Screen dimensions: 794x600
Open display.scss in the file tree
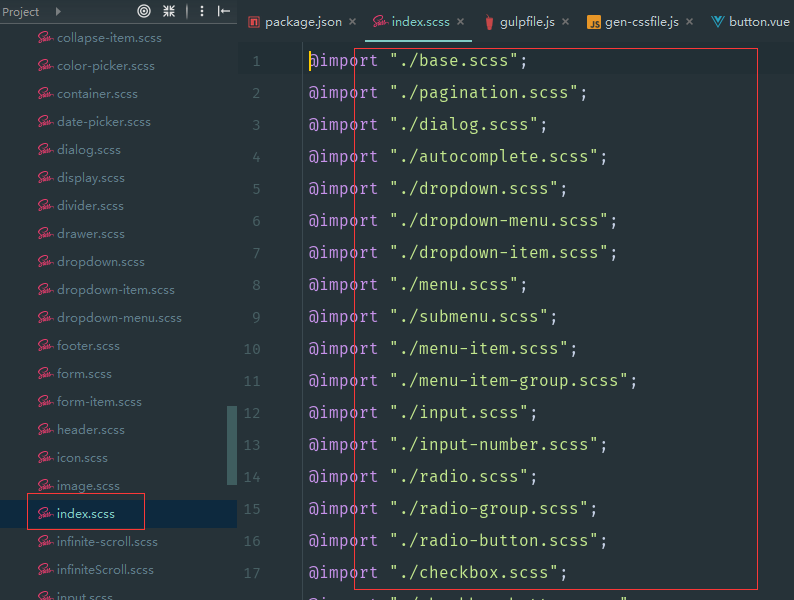coord(91,178)
